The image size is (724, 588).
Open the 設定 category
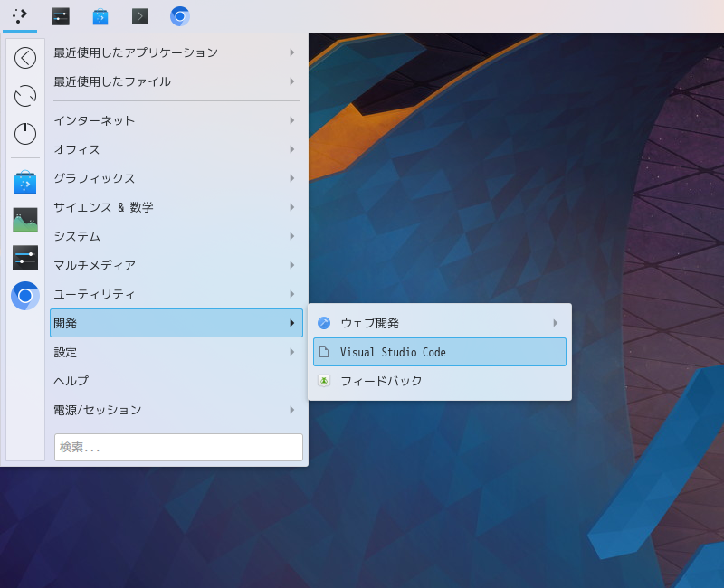(x=176, y=352)
